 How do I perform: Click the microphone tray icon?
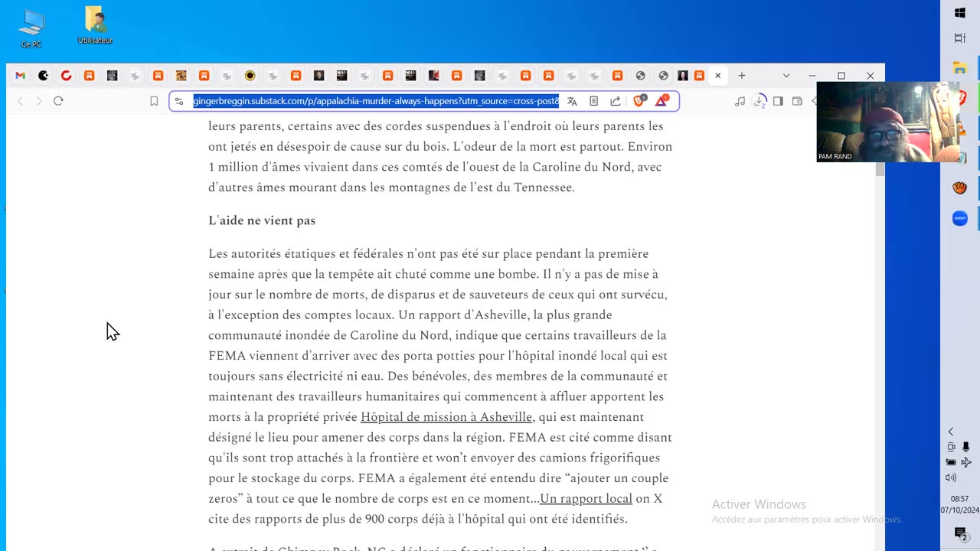coord(966,447)
